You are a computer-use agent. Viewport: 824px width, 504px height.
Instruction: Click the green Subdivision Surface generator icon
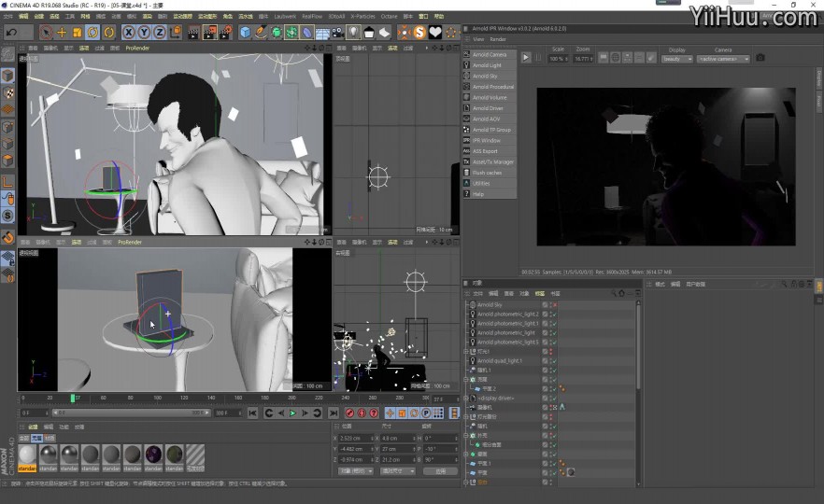(277, 33)
